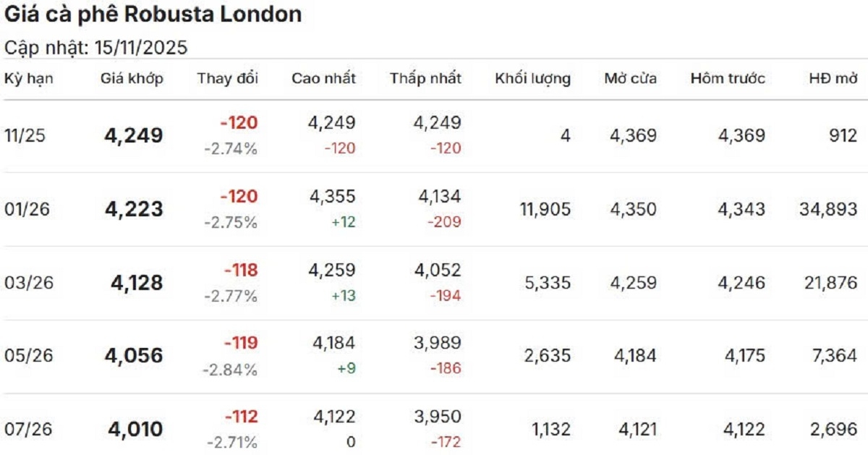Click the 4,249 matched price for 11/25

134,136
